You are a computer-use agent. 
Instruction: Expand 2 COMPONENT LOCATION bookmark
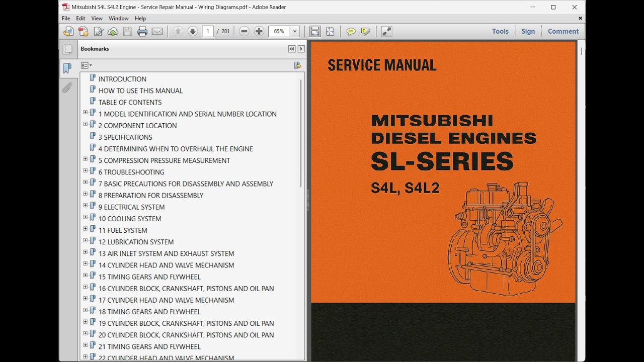pos(85,124)
